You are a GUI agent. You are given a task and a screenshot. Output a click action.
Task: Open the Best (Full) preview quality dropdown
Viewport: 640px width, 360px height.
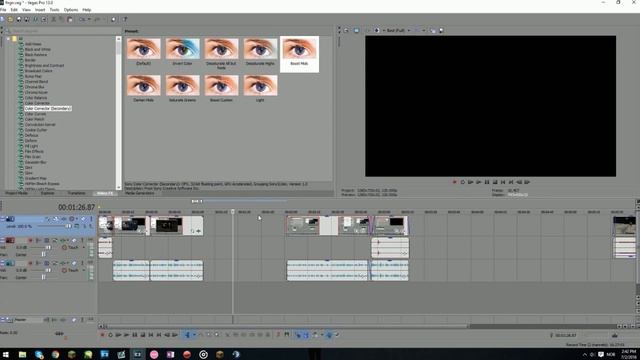click(x=398, y=30)
